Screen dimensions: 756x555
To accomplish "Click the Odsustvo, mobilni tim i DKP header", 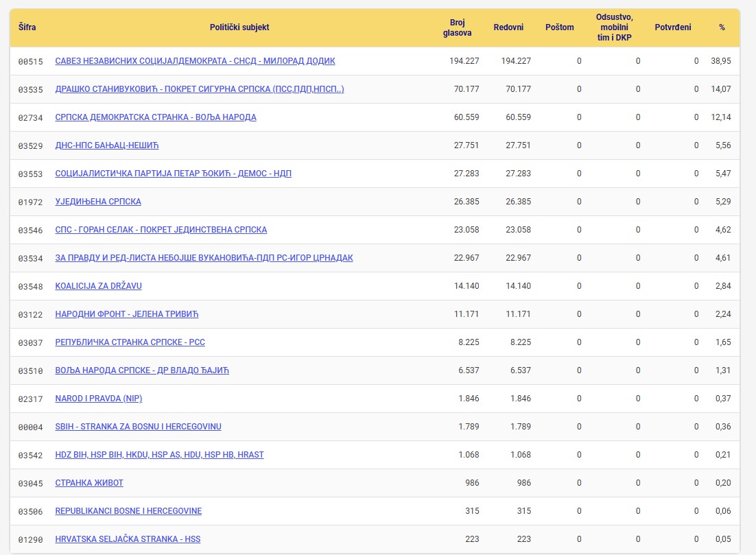I will pos(614,27).
